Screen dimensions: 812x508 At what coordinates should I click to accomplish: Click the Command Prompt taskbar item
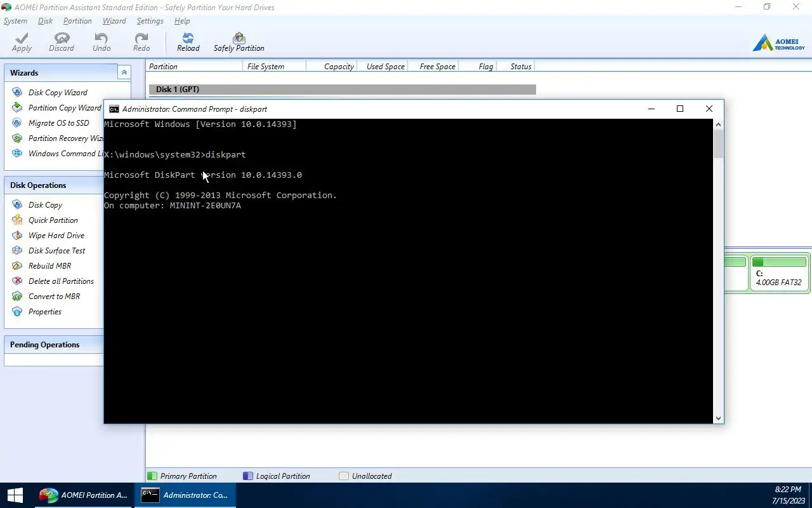[x=185, y=495]
